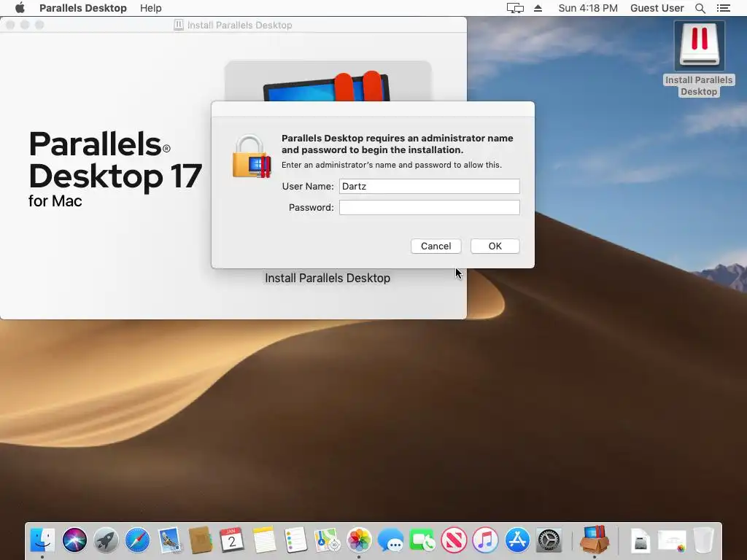The height and width of the screenshot is (560, 747).
Task: Click the eject icon in menu bar
Action: [538, 8]
